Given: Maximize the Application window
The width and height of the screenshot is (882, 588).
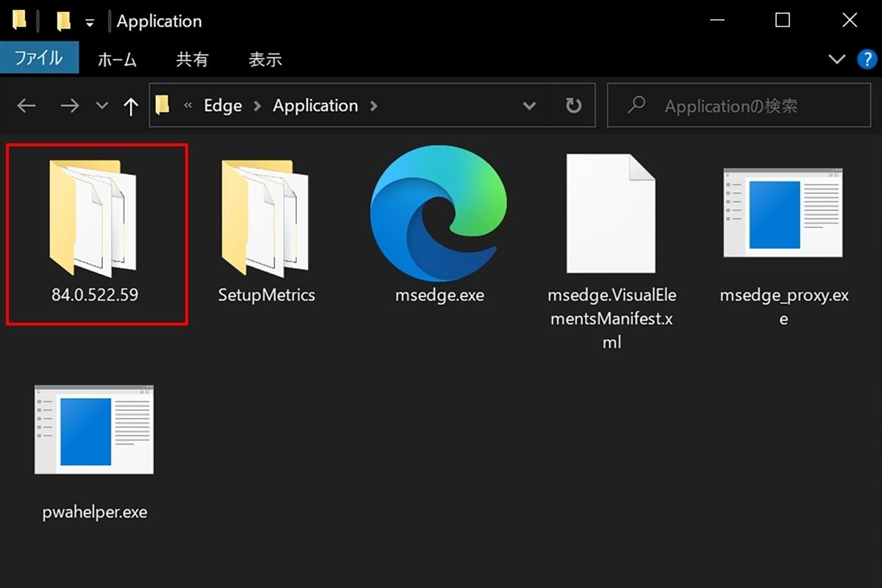Looking at the screenshot, I should pos(783,21).
